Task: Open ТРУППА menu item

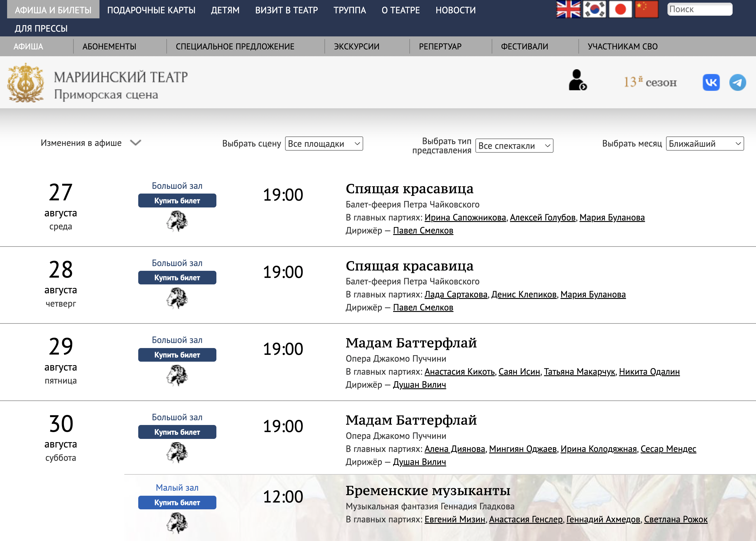Action: (x=350, y=10)
